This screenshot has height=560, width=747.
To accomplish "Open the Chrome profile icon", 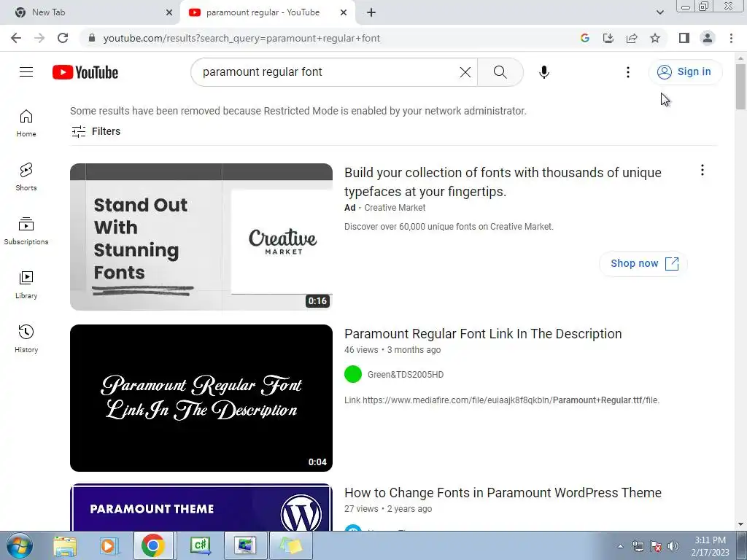I will (x=708, y=38).
